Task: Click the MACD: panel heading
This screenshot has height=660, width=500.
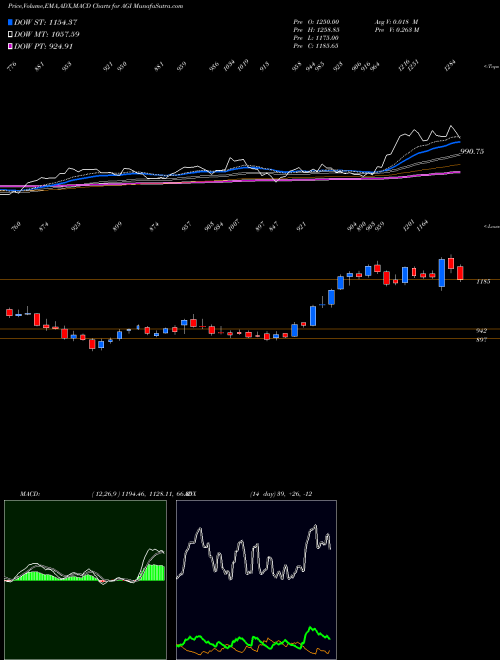Action: (30, 494)
